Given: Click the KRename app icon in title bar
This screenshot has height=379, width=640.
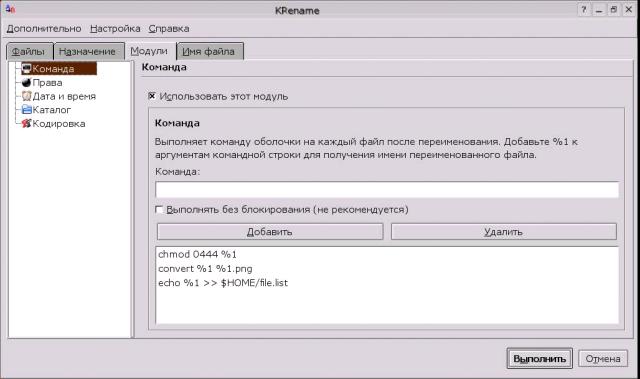Looking at the screenshot, I should [x=10, y=9].
